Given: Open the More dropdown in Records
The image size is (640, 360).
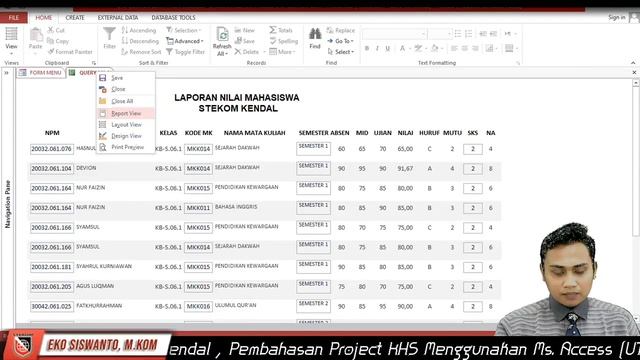Looking at the screenshot, I should (x=282, y=52).
